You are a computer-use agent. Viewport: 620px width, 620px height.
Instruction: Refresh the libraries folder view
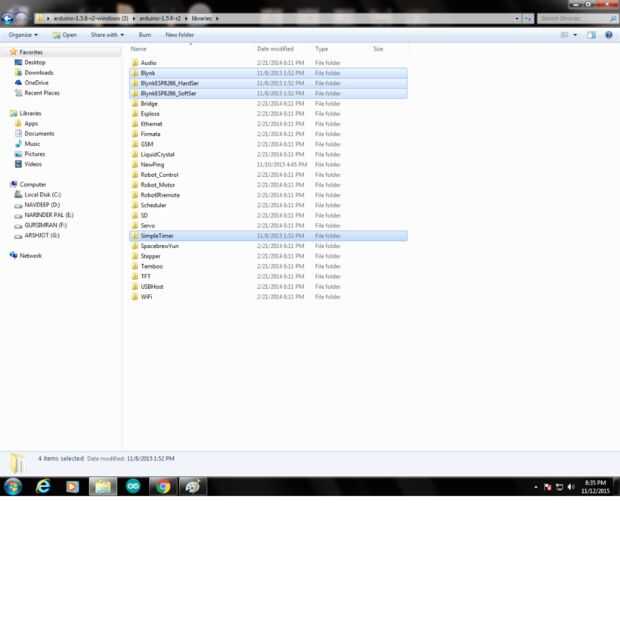tap(528, 19)
